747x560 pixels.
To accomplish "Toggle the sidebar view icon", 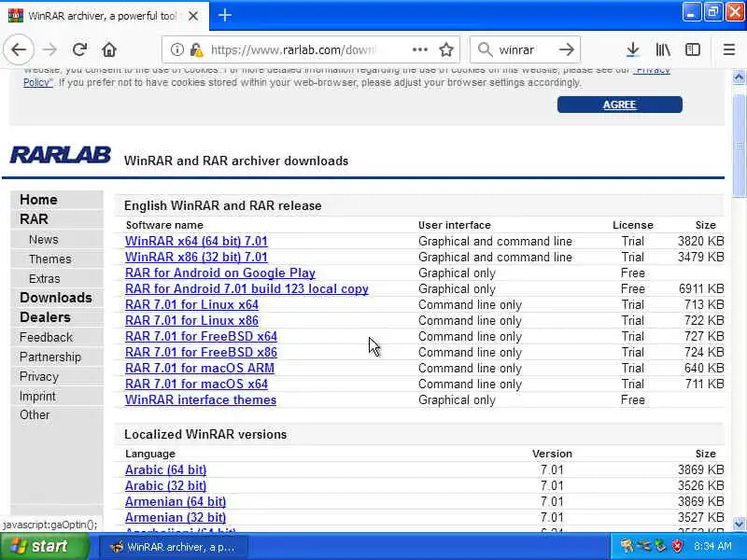I will click(x=693, y=49).
